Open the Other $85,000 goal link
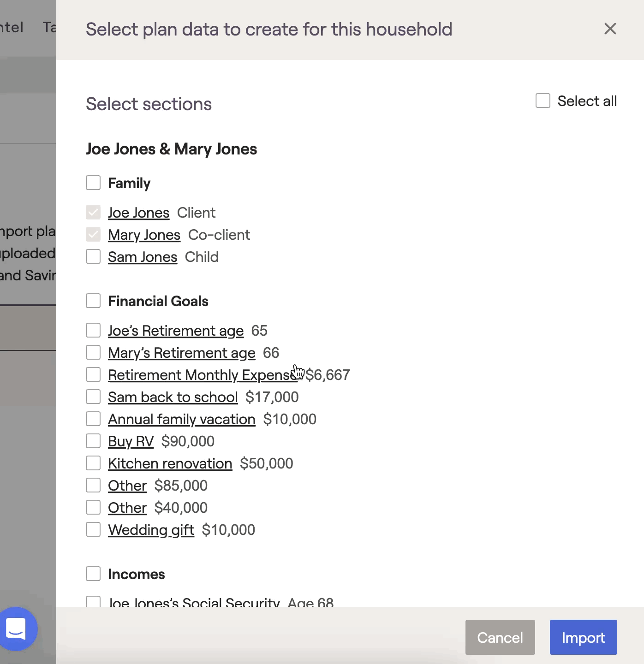 pos(127,486)
